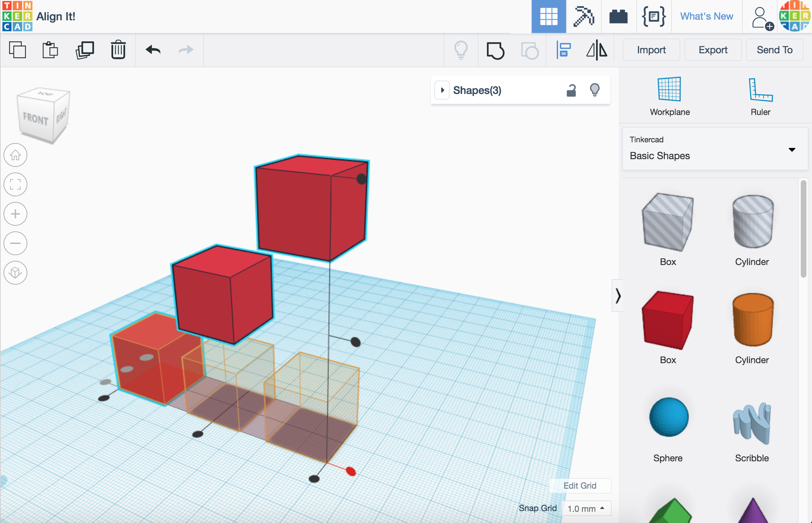
Task: Undo the last action
Action: (x=153, y=50)
